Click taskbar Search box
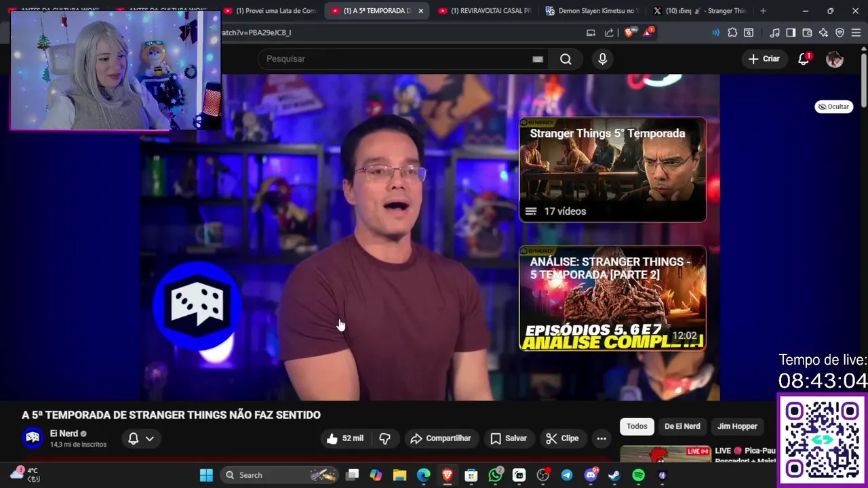 pyautogui.click(x=280, y=475)
